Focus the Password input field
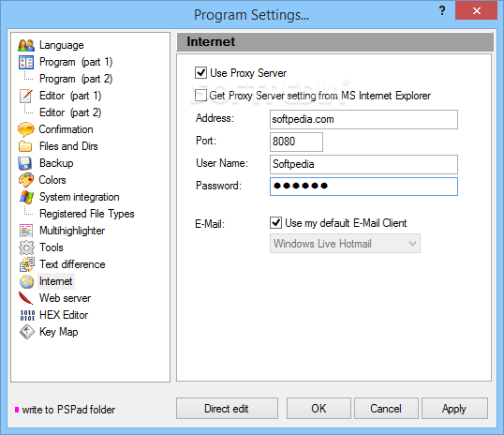 click(363, 187)
